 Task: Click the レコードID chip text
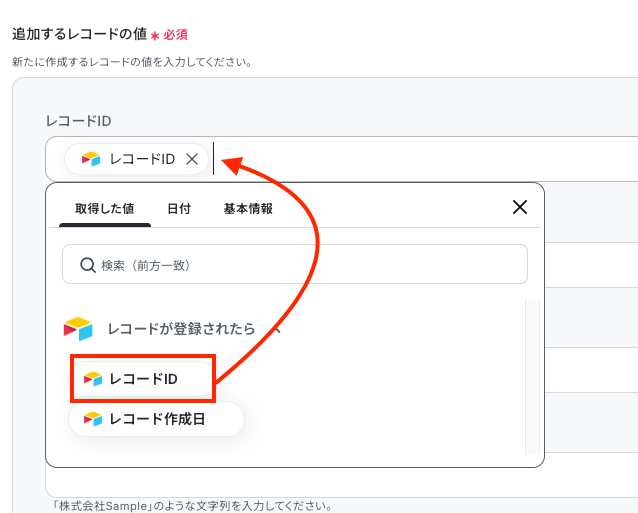pyautogui.click(x=142, y=159)
